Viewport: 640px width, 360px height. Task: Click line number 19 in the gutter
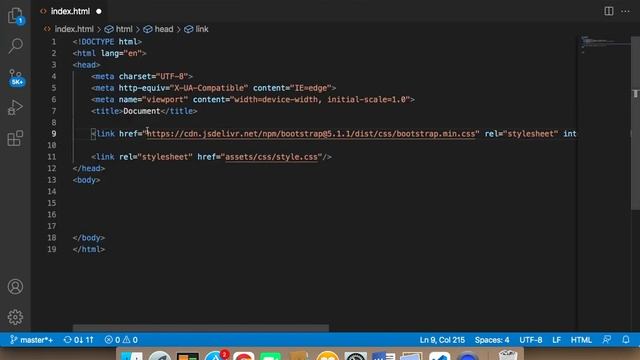coord(51,249)
